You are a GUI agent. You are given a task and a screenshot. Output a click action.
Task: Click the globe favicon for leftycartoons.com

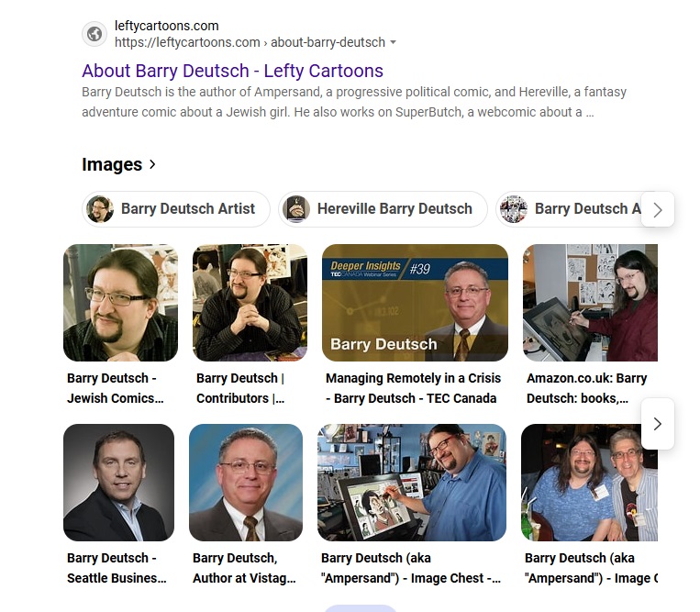pos(94,34)
